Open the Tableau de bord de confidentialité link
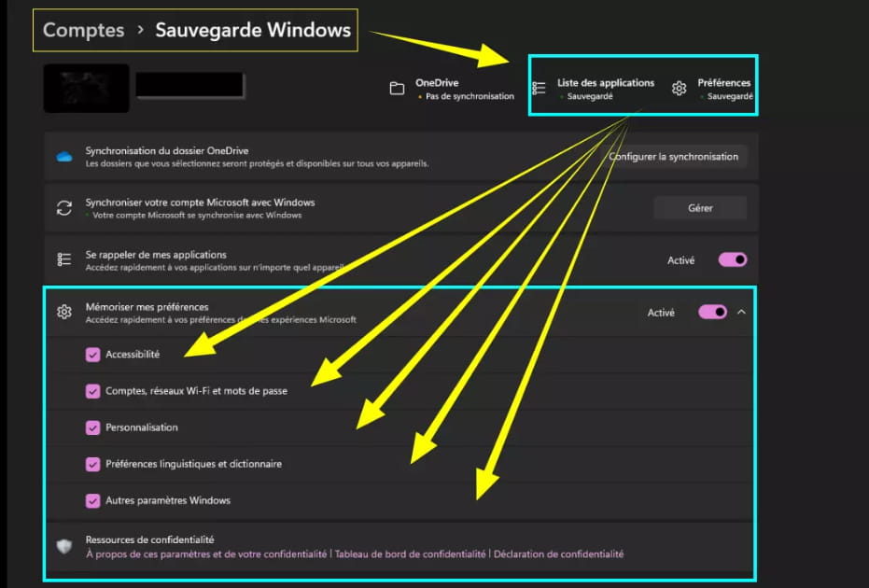869x588 pixels. pyautogui.click(x=410, y=554)
